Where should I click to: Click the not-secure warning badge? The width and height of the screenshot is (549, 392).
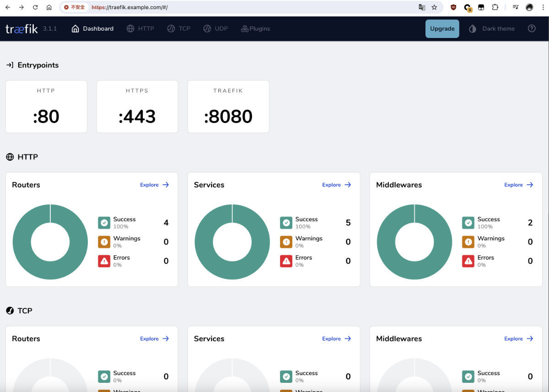point(75,7)
